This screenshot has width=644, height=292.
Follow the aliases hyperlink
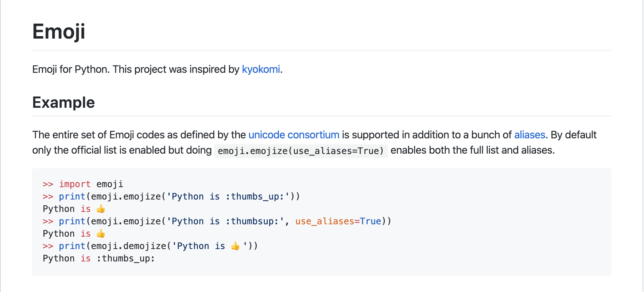pos(529,135)
